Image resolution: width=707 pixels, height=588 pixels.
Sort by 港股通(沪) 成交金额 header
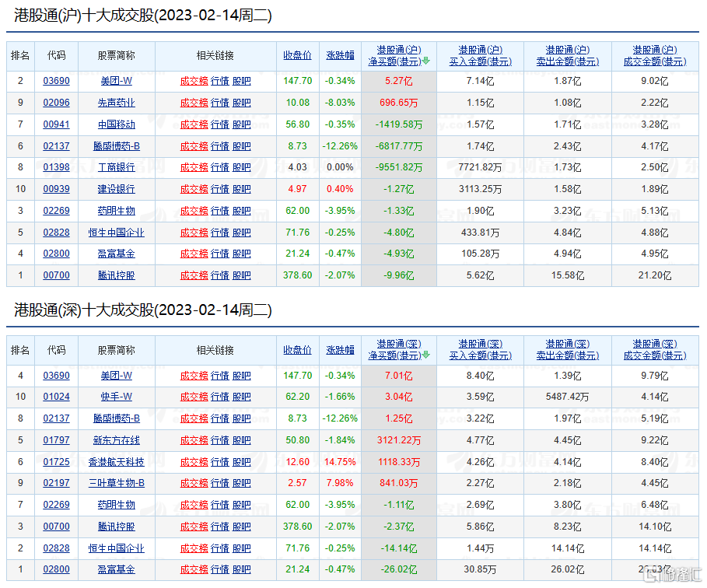[655, 55]
